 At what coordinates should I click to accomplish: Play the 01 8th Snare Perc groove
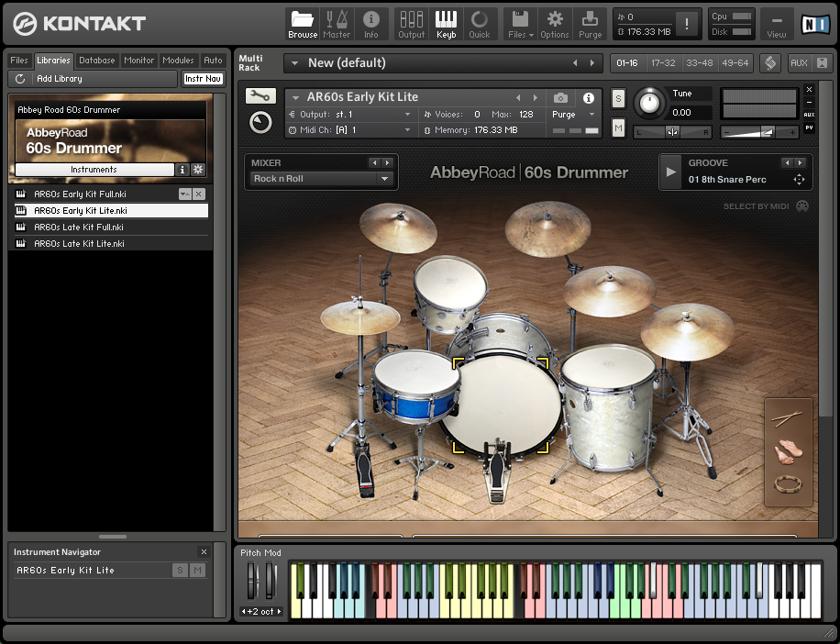(x=670, y=172)
